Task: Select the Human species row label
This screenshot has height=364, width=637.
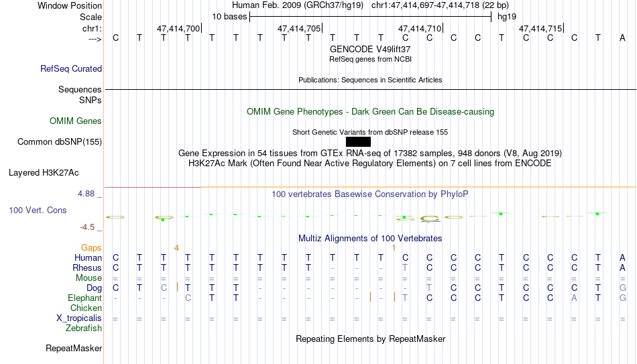Action: coord(88,258)
